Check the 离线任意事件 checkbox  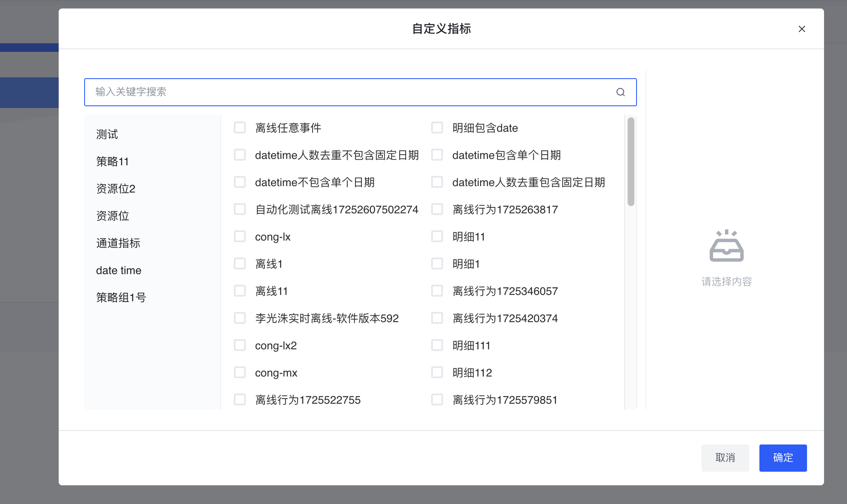coord(240,127)
